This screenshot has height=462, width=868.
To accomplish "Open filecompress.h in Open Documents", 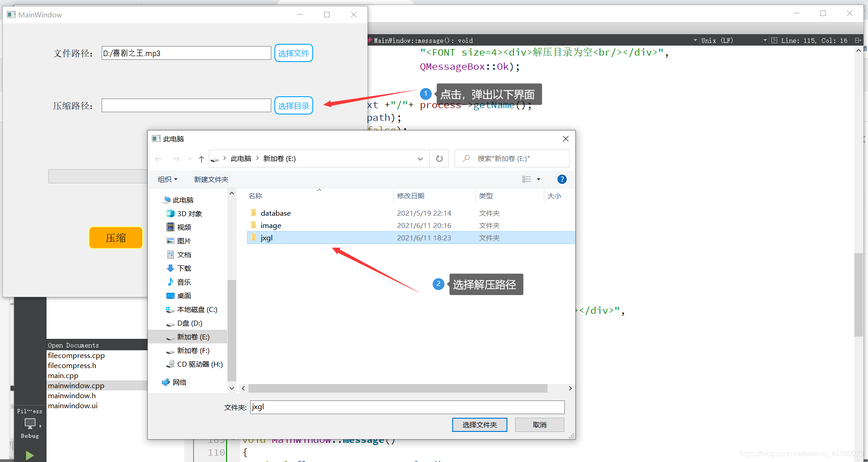I will (x=72, y=365).
